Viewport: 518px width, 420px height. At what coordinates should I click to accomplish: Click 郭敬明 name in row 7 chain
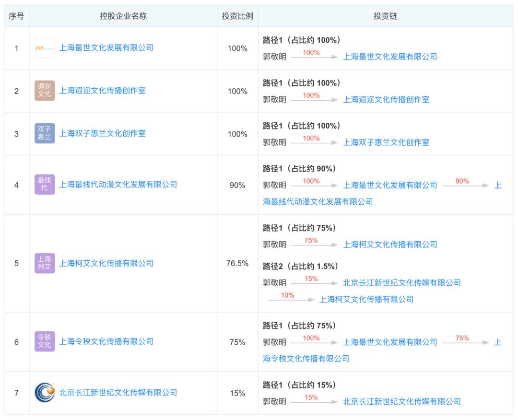tap(274, 402)
